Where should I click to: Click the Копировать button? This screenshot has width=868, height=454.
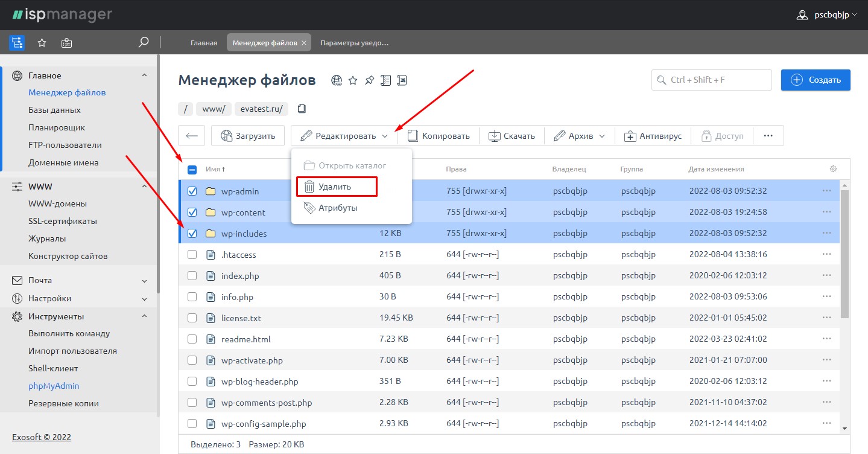click(439, 136)
